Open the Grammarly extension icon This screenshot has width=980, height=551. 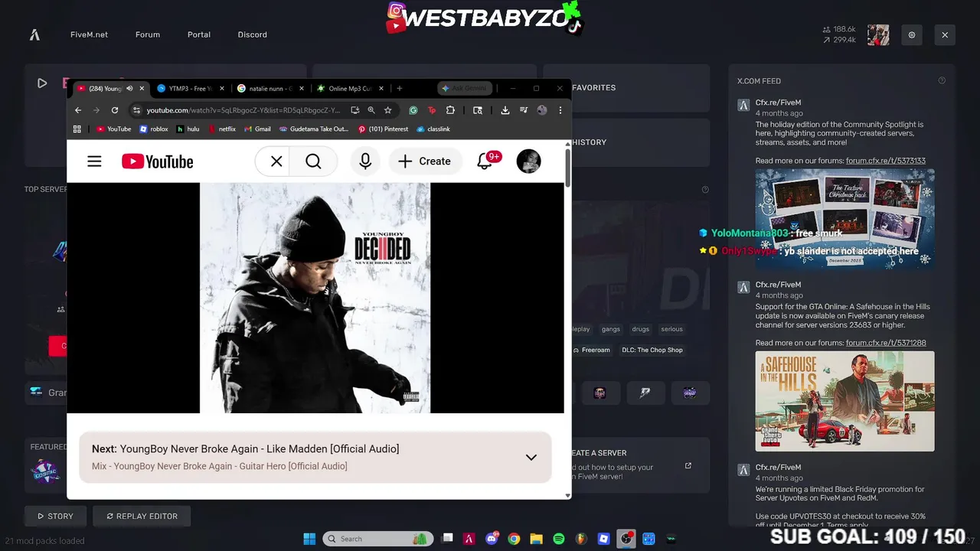coord(413,110)
